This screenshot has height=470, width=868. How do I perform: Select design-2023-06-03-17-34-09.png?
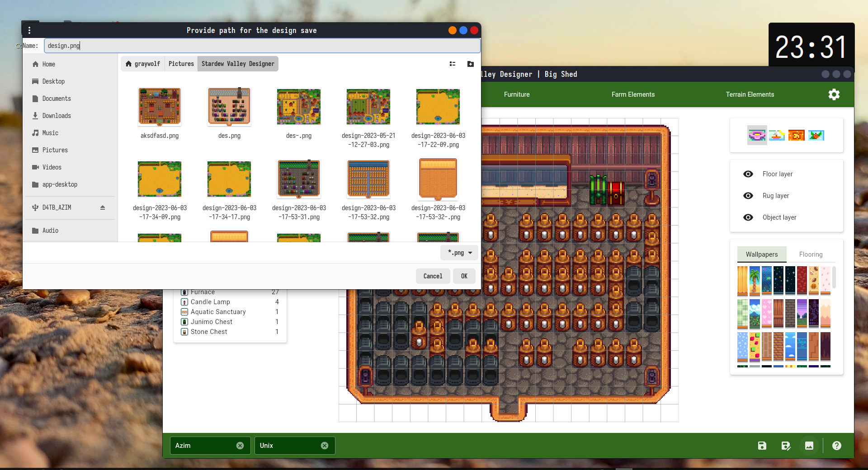160,190
